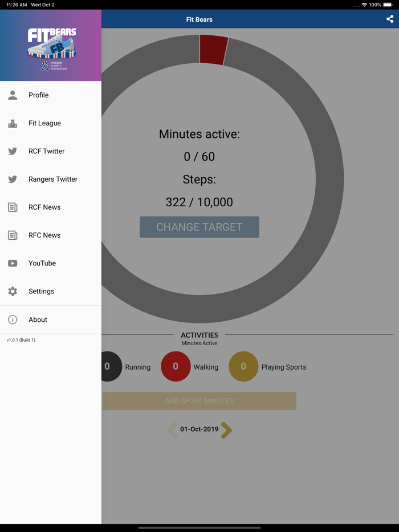Tap the gold Playing Sports circle

click(x=243, y=366)
